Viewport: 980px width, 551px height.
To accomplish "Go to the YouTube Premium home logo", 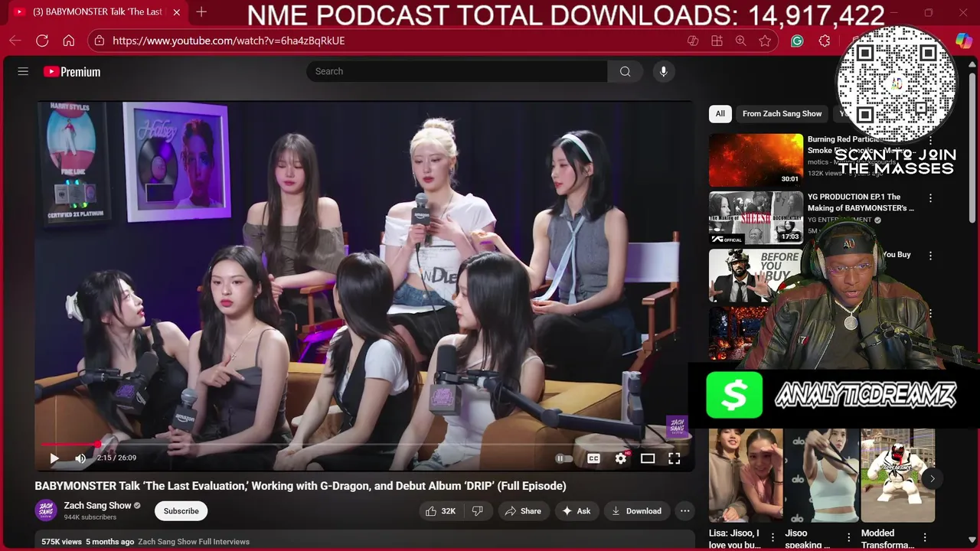I will pos(72,71).
